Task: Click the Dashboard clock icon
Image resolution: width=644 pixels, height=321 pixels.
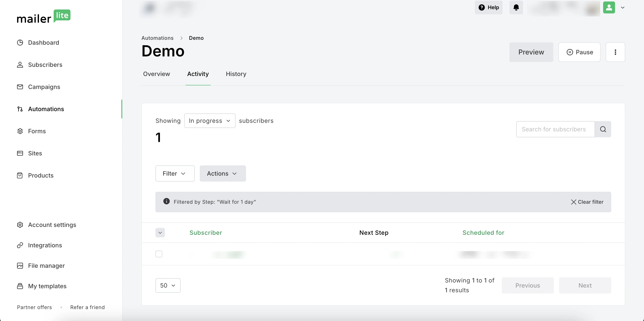Action: (x=20, y=43)
